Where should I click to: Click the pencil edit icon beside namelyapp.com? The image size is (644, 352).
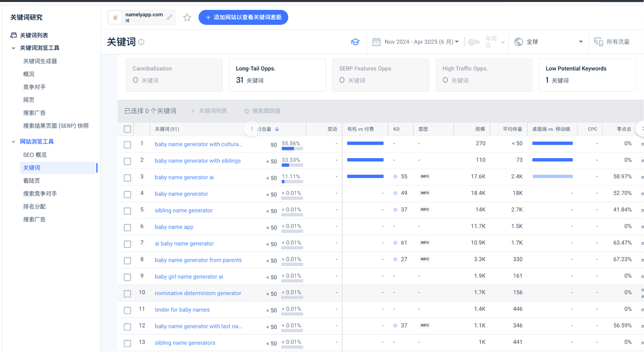pos(170,17)
